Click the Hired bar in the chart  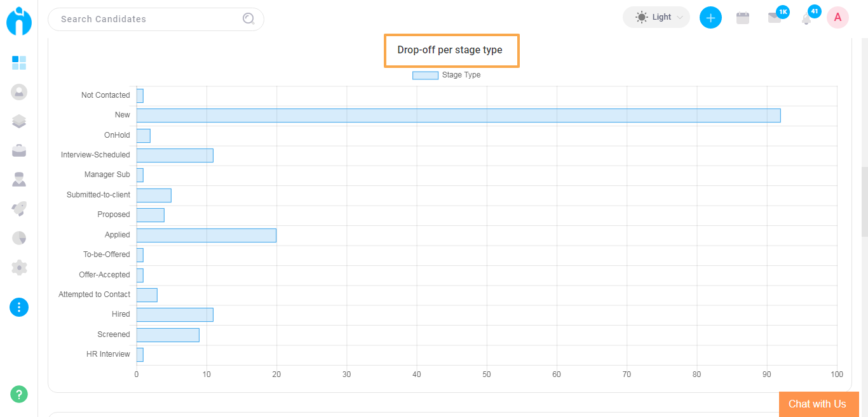pyautogui.click(x=175, y=315)
